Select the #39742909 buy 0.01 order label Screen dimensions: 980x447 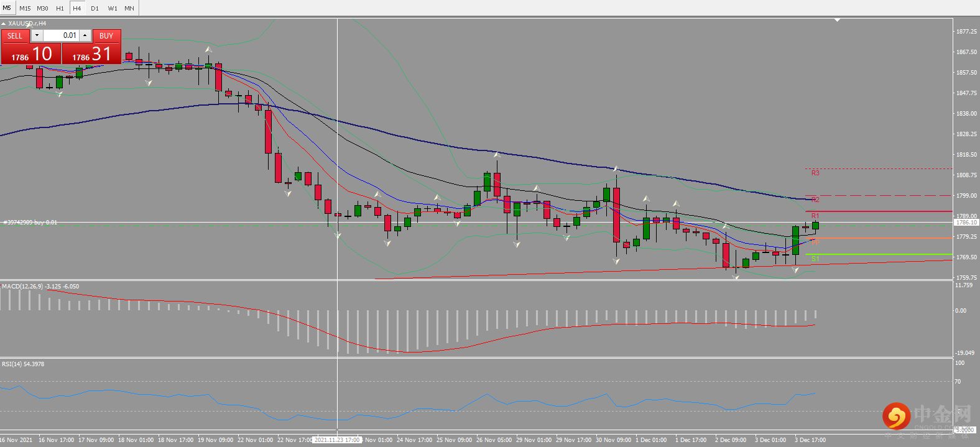(x=30, y=222)
